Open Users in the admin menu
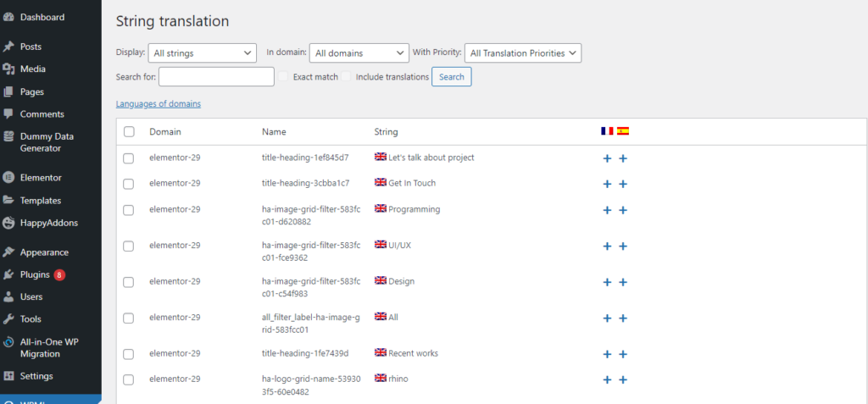Viewport: 868px width, 404px height. tap(31, 296)
